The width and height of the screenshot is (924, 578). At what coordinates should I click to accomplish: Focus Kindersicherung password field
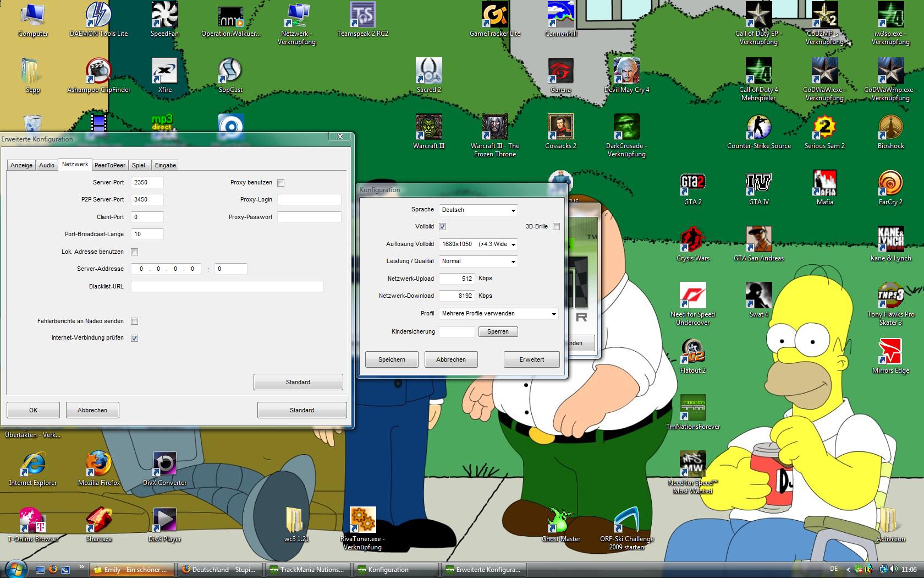[457, 331]
